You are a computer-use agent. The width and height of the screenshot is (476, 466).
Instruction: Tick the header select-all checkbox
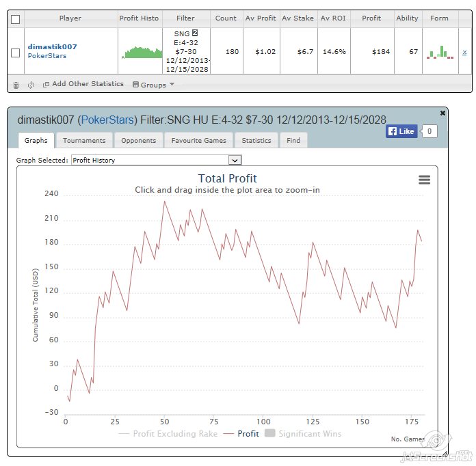click(x=15, y=19)
